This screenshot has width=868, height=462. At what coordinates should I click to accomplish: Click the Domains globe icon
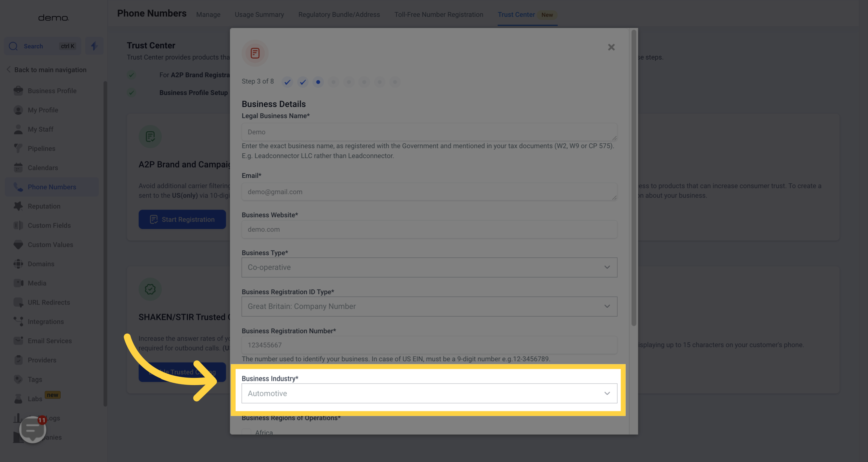(x=18, y=264)
